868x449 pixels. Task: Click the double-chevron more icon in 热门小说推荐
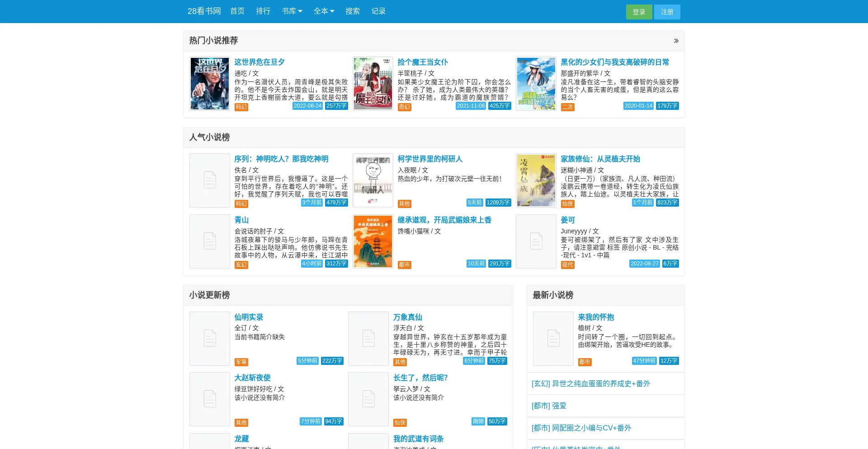[676, 41]
